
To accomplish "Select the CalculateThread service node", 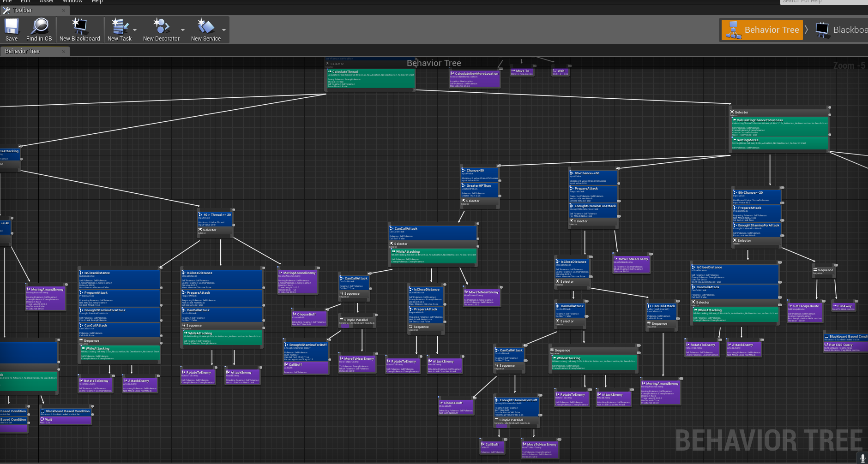I will (371, 79).
